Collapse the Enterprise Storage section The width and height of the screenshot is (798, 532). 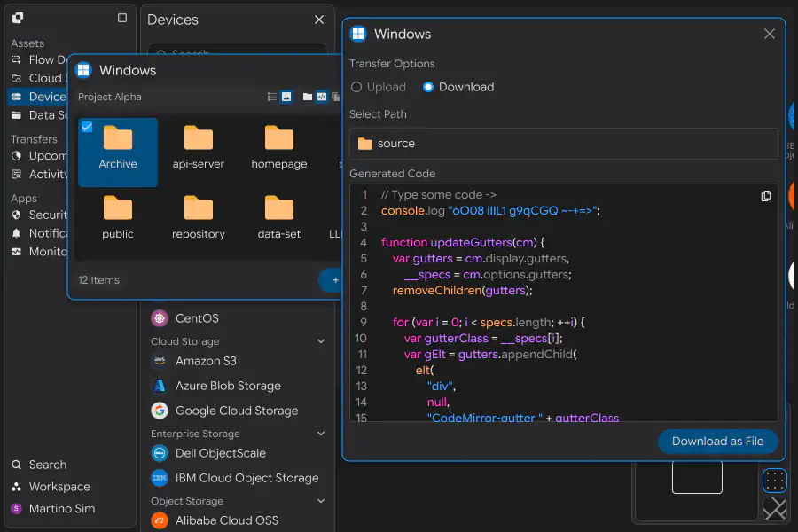[x=321, y=434]
